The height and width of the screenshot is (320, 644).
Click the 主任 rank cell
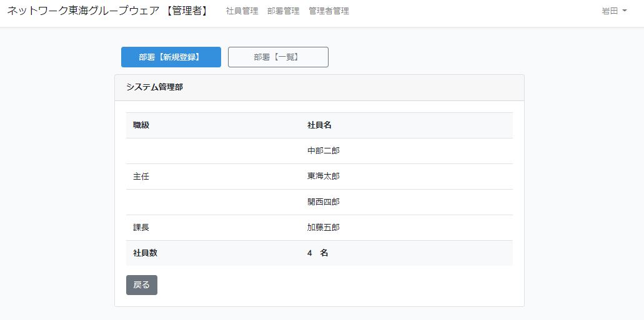point(141,177)
